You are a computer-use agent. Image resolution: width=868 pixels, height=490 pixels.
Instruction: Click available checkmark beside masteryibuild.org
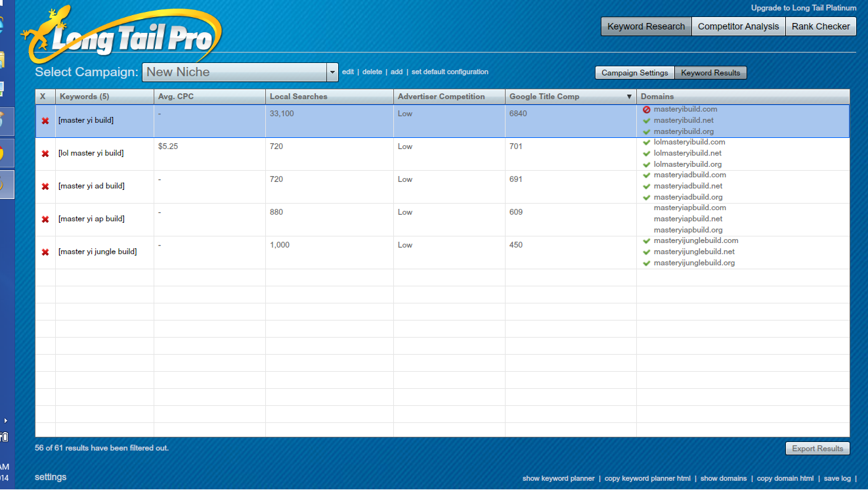(647, 132)
